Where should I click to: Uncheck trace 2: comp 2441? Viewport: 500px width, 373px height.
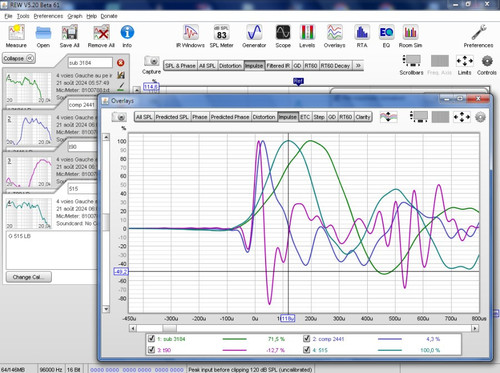coord(306,339)
